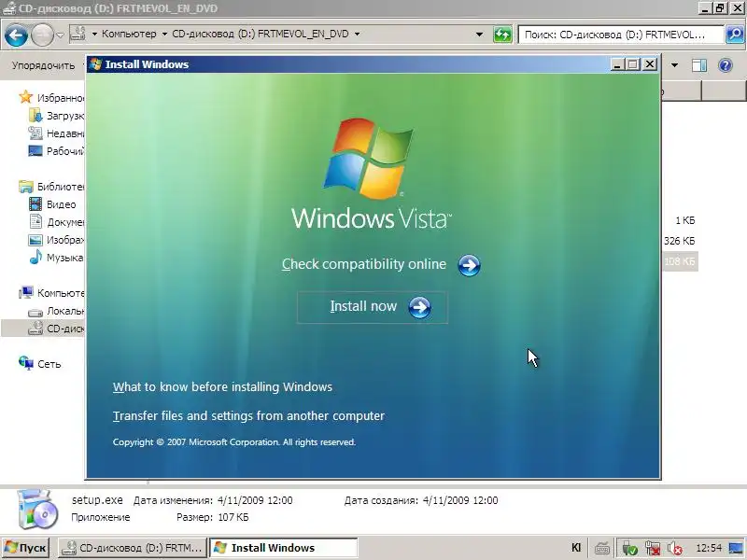
Task: Select Избранное in the navigation pane
Action: click(61, 98)
